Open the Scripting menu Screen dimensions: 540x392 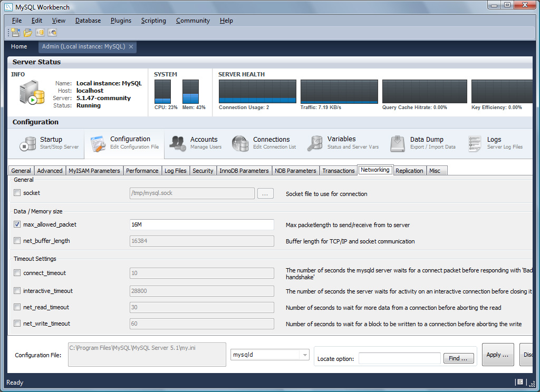[153, 21]
